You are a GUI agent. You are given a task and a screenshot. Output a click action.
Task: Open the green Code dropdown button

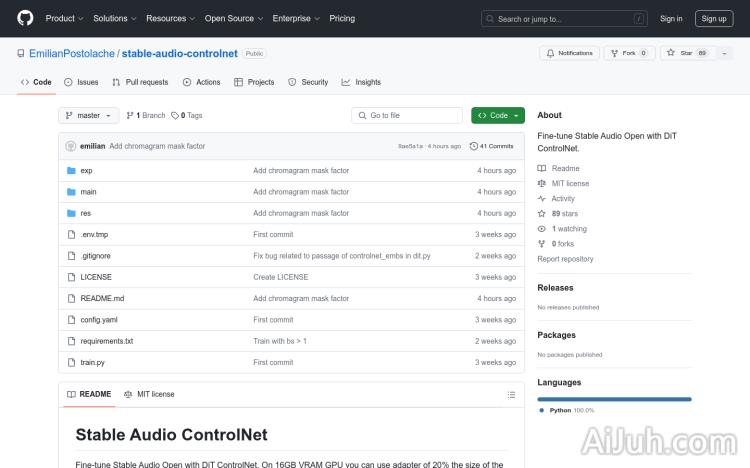point(497,115)
